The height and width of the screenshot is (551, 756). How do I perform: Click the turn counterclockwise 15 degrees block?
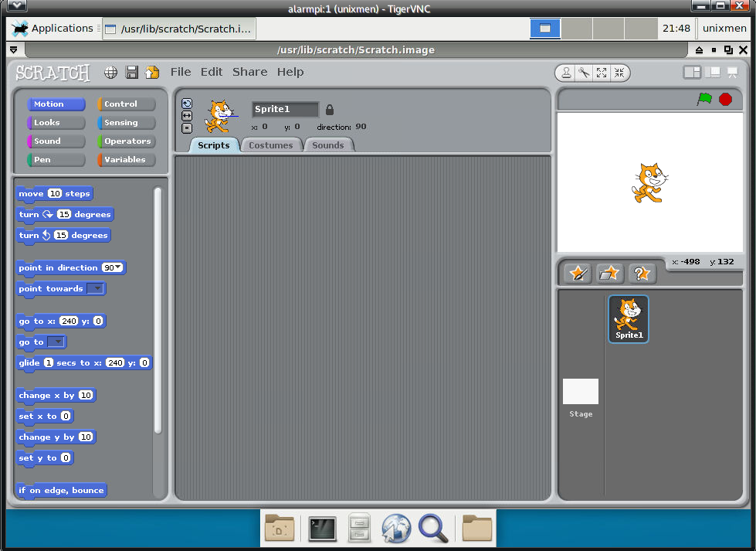(63, 236)
